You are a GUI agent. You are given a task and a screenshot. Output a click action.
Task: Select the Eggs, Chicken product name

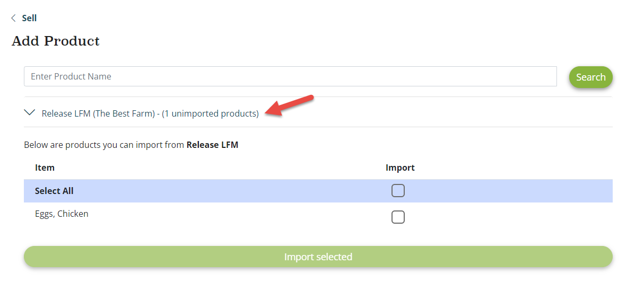click(62, 214)
